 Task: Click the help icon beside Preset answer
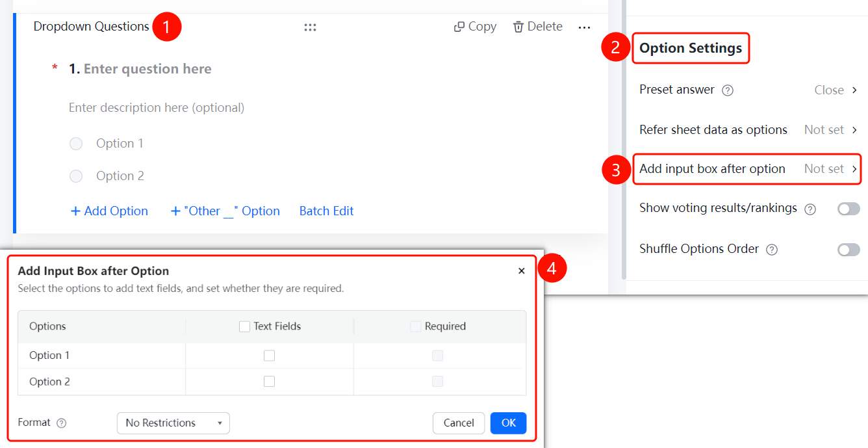pos(728,90)
